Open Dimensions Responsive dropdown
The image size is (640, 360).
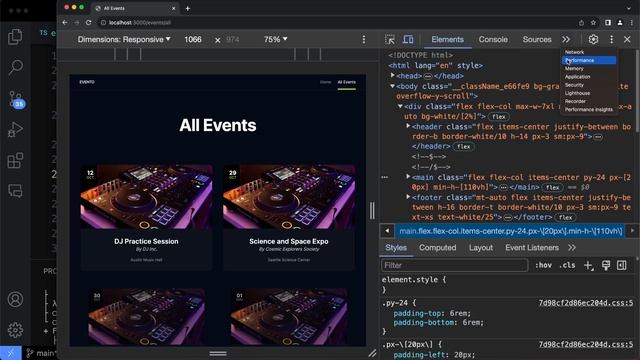pyautogui.click(x=124, y=40)
